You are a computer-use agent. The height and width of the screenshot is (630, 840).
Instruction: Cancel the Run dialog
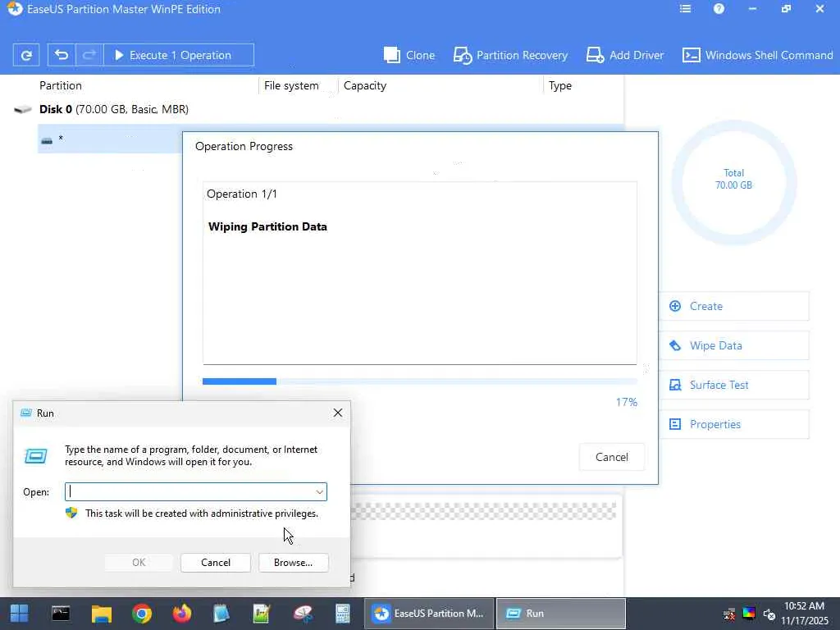pos(216,563)
